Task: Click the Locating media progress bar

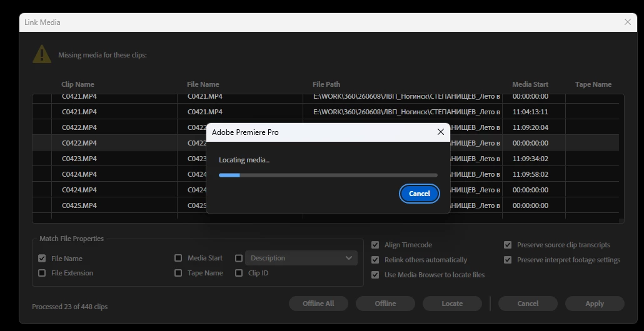Action: coord(328,175)
